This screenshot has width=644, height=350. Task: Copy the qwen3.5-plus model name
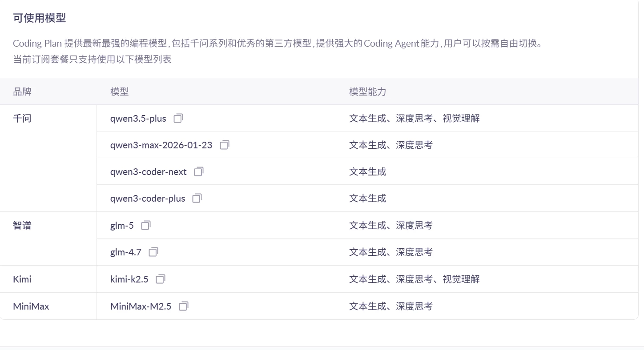point(178,118)
